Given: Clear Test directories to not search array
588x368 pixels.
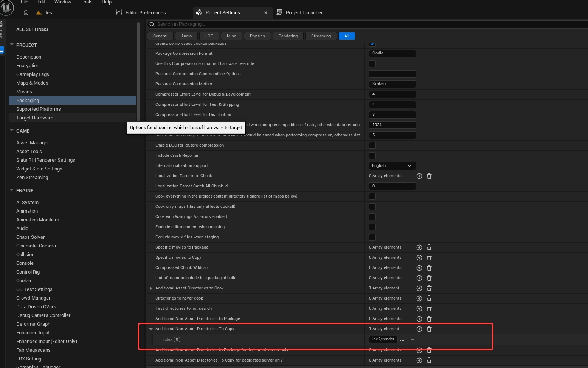Looking at the screenshot, I should coord(429,309).
